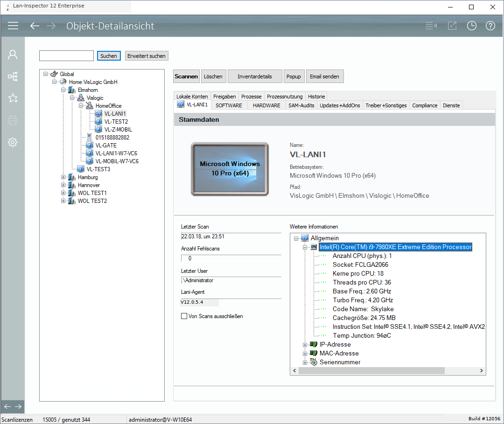Click the Scannen button

coord(186,76)
